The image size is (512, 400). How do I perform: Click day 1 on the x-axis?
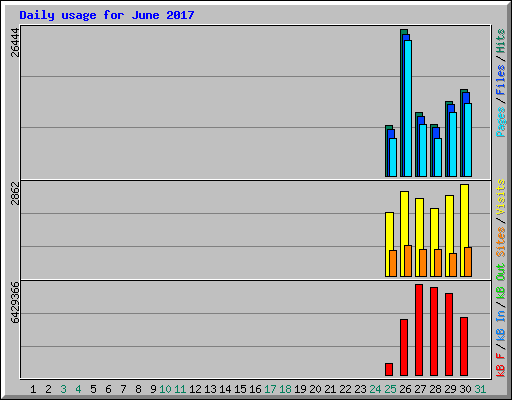coord(33,389)
